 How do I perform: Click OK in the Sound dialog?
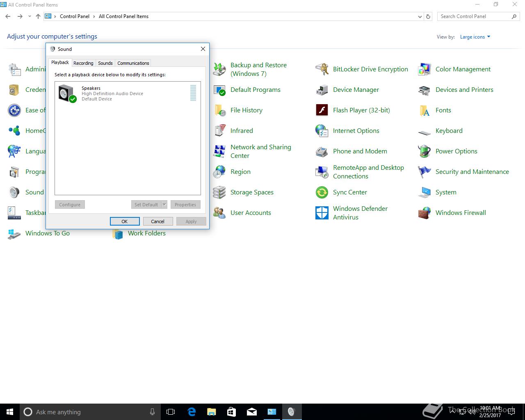125,221
